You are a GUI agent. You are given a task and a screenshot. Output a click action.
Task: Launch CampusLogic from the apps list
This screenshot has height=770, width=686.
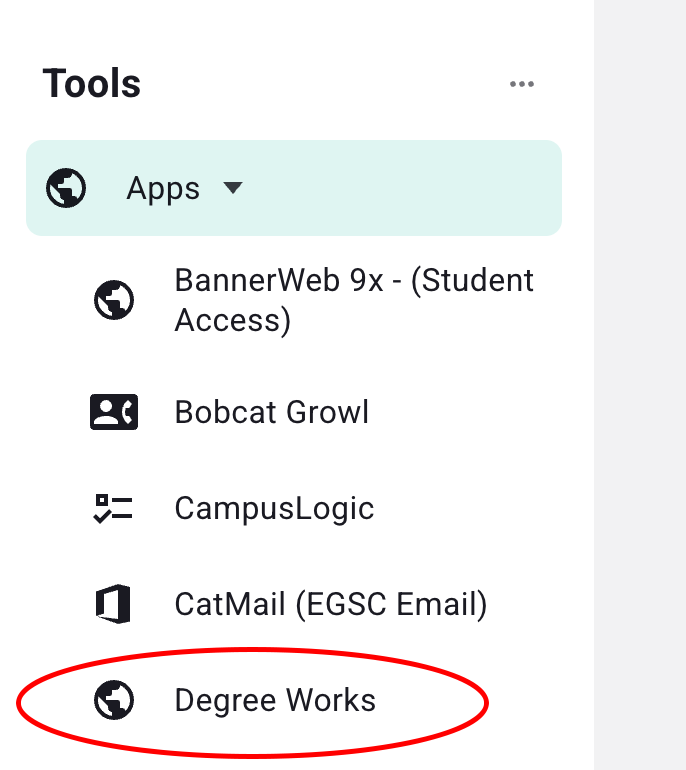tap(274, 508)
